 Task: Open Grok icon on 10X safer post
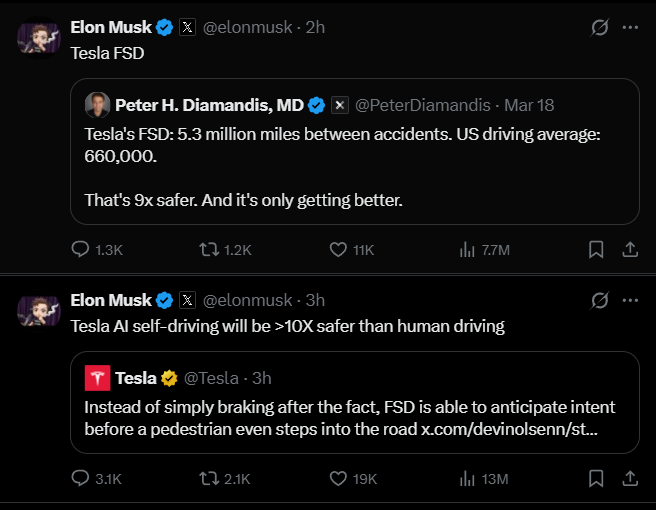coord(600,300)
